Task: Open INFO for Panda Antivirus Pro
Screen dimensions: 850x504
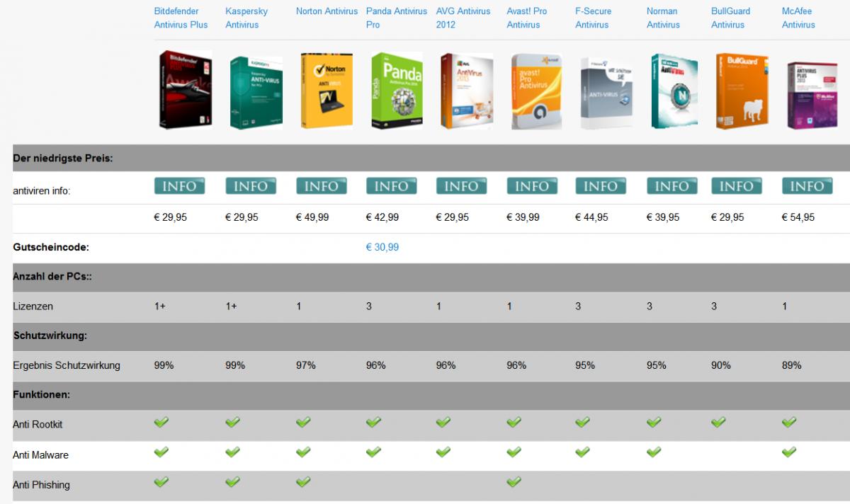Action: point(392,185)
